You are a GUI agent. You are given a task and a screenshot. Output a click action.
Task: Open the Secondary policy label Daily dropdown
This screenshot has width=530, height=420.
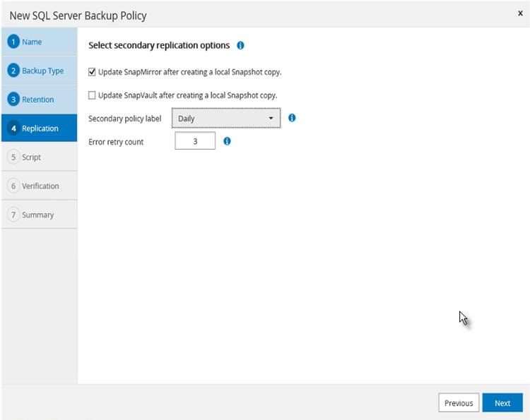[226, 118]
